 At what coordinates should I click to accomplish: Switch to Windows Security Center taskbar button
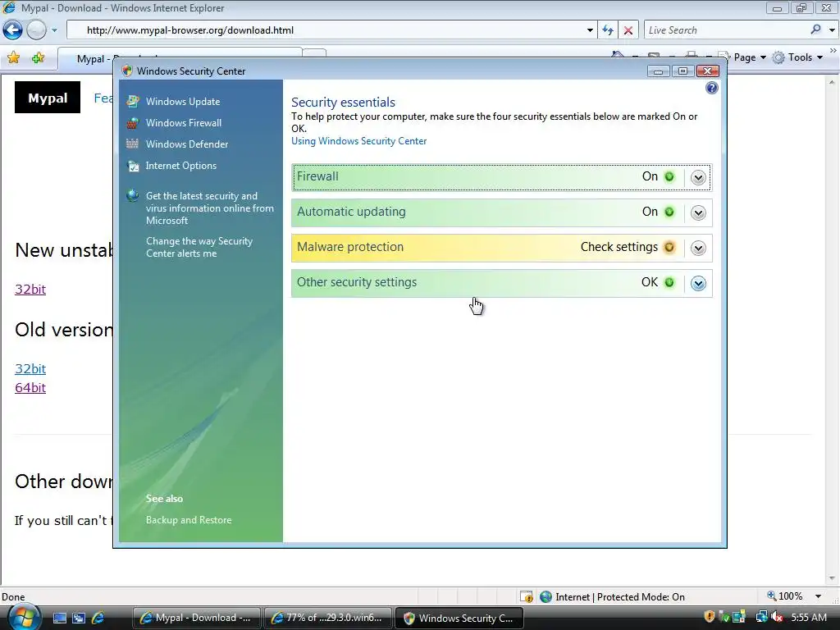[x=459, y=618]
